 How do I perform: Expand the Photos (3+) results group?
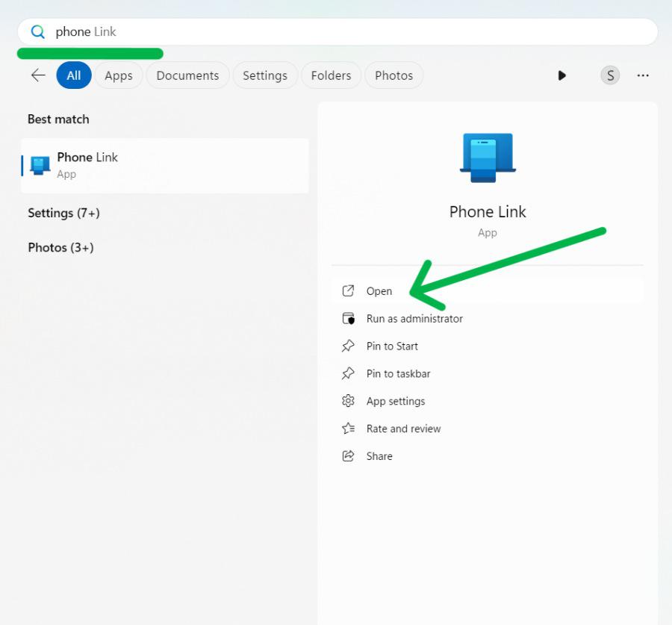[60, 247]
